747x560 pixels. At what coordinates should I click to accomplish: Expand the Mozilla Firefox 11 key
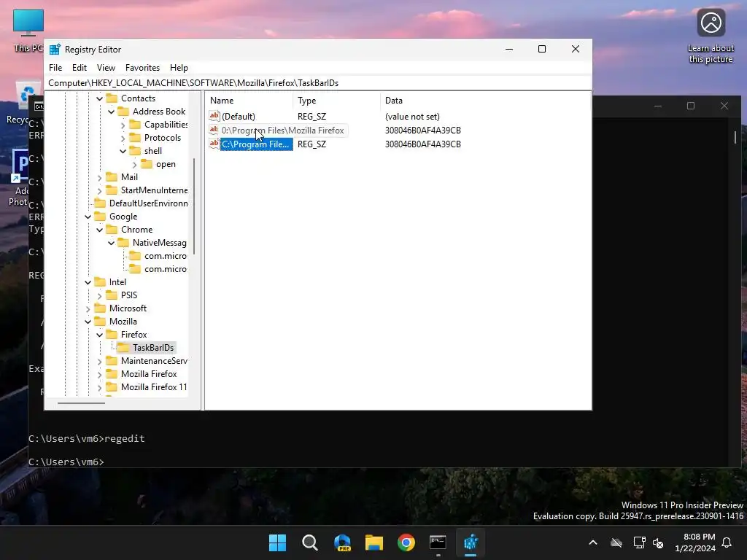tap(99, 388)
